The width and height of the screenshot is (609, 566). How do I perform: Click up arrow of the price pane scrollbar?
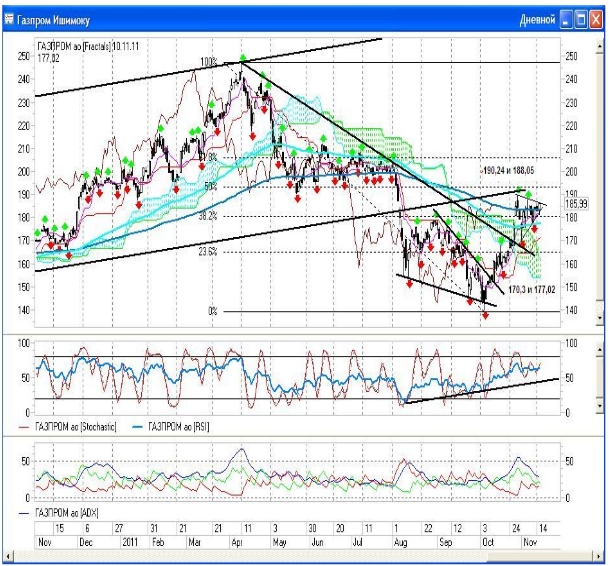pyautogui.click(x=600, y=46)
